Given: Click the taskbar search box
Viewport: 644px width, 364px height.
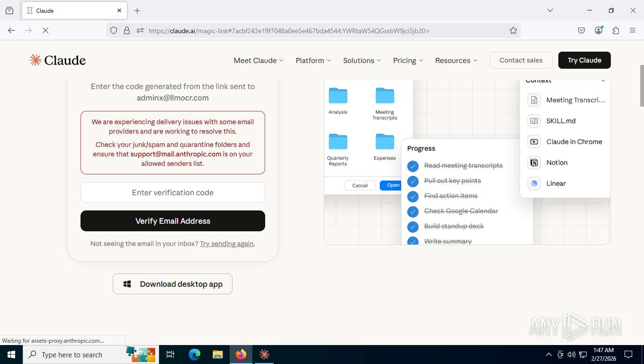Looking at the screenshot, I should point(90,355).
